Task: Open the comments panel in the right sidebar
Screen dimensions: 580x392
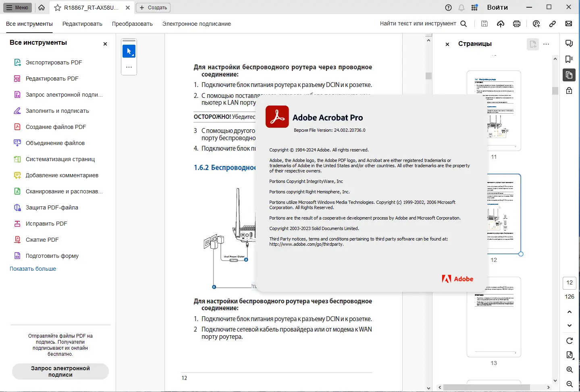Action: tap(569, 43)
